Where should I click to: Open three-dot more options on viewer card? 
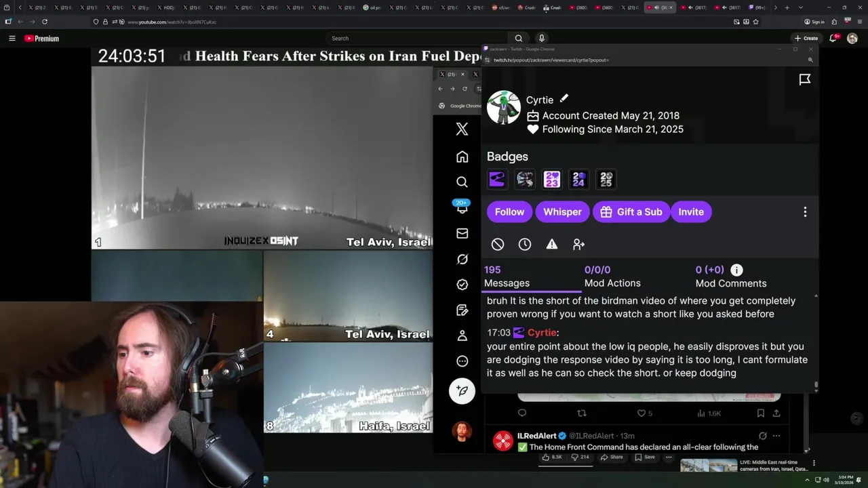805,212
